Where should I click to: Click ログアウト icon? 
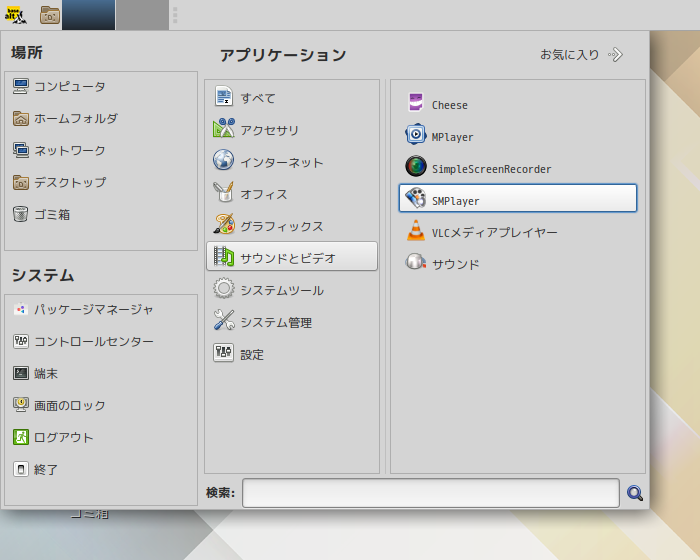click(21, 437)
